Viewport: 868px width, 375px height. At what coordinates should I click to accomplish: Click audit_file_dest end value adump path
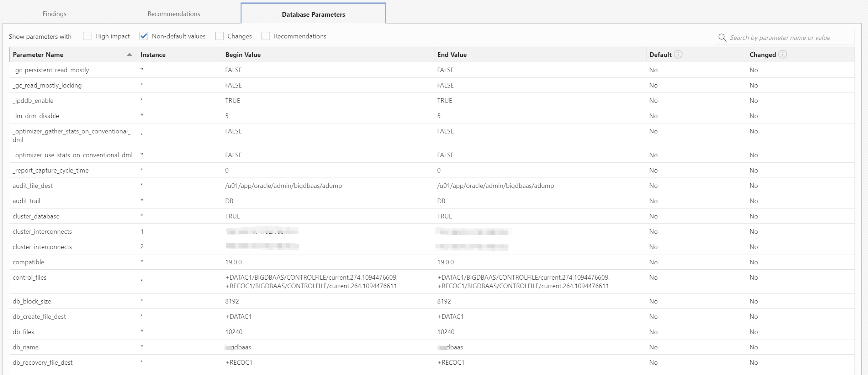click(x=496, y=186)
